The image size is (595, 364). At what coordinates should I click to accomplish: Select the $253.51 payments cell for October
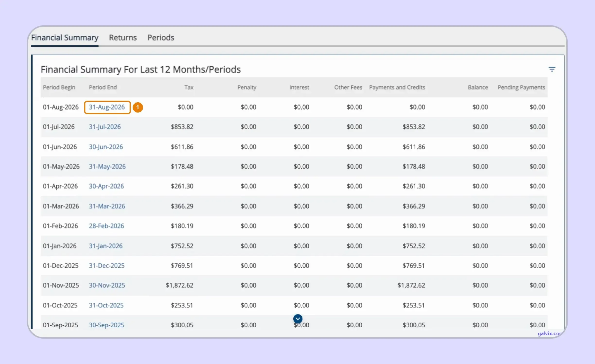(x=414, y=305)
